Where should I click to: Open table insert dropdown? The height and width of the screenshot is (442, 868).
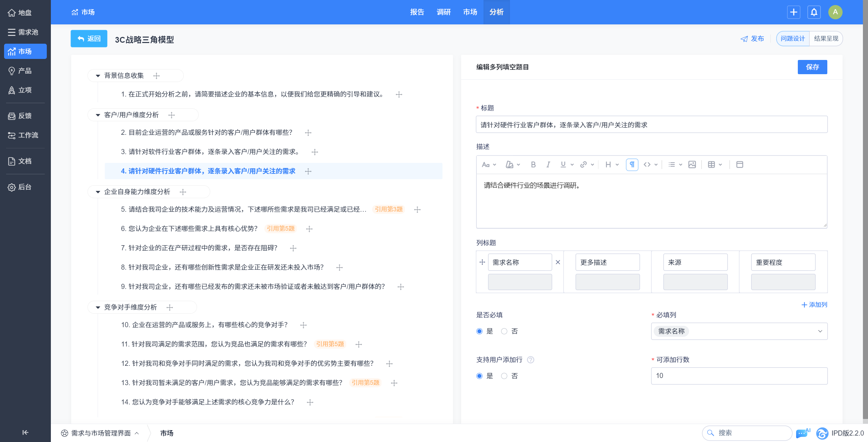pyautogui.click(x=715, y=165)
